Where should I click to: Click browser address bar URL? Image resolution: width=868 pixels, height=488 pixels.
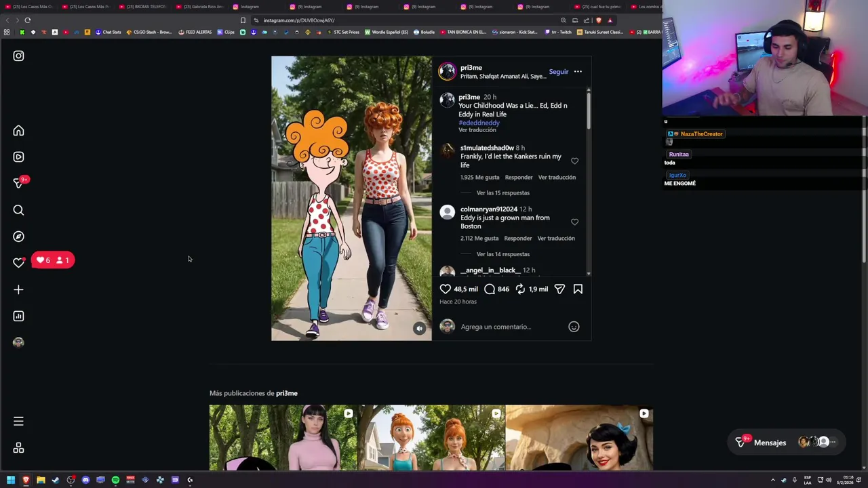click(298, 20)
